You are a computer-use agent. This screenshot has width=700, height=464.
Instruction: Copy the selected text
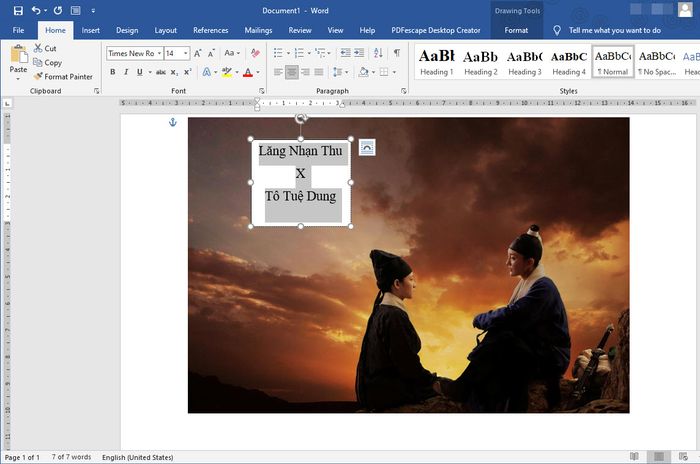(47, 63)
